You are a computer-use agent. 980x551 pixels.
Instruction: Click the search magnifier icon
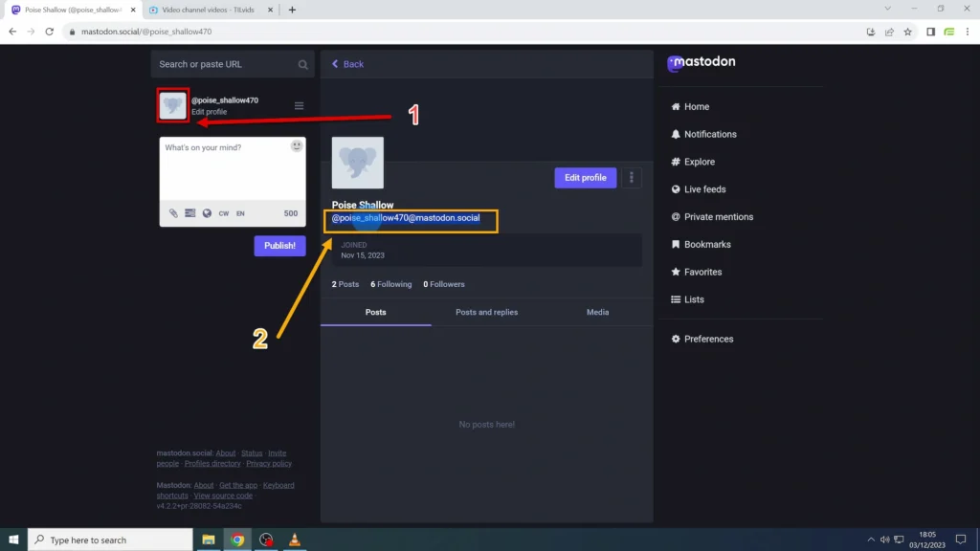pos(302,64)
